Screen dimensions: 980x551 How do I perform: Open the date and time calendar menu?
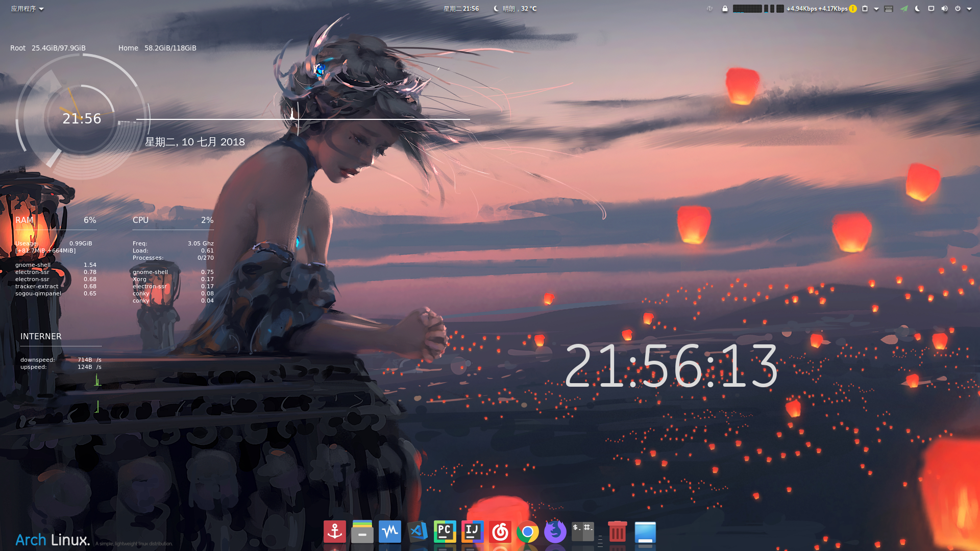pyautogui.click(x=461, y=9)
